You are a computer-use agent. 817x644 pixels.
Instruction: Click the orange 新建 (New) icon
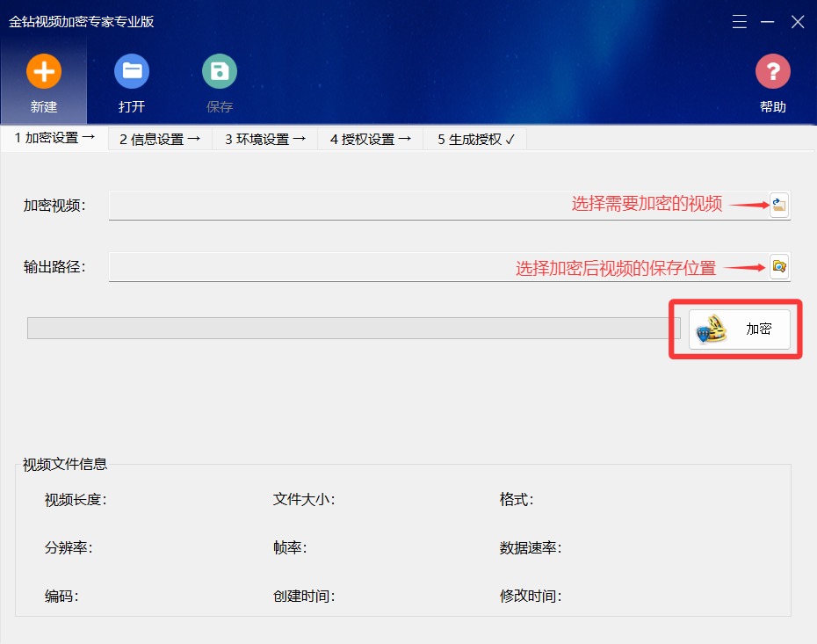tap(44, 71)
